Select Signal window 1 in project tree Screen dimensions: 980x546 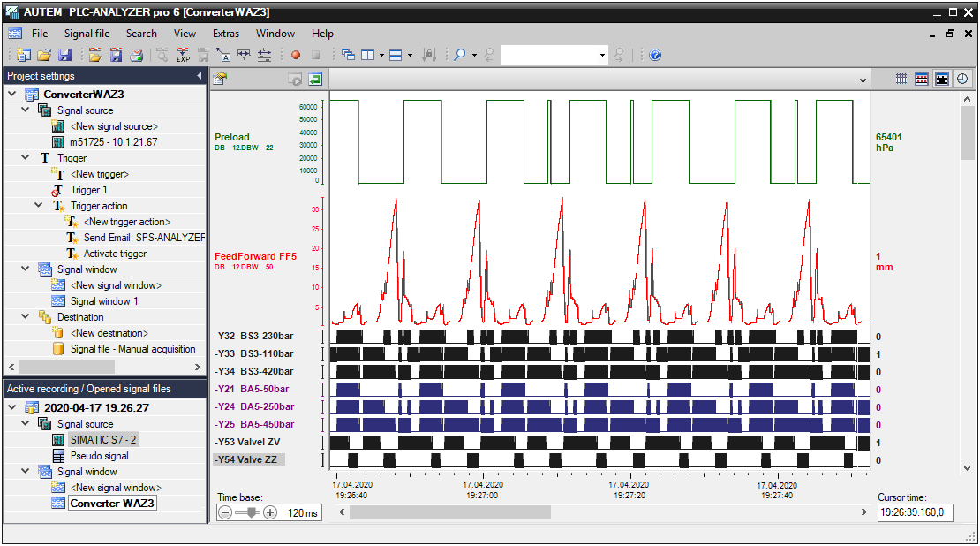[x=104, y=301]
